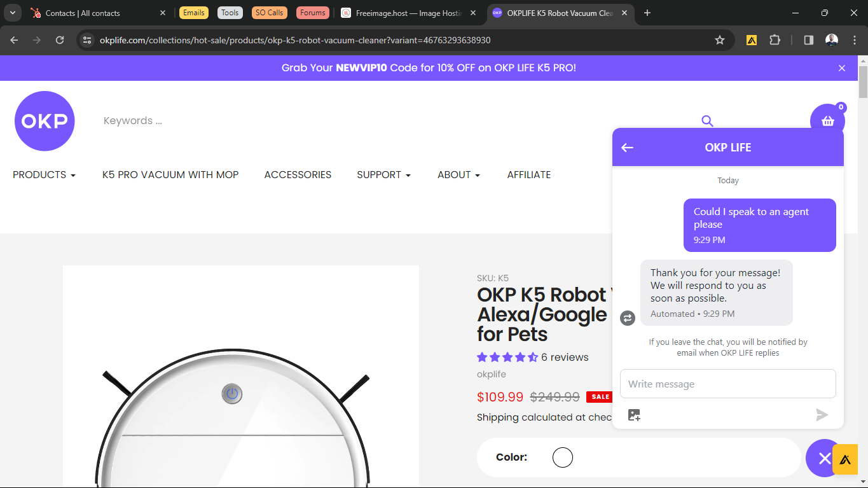View site information icon in address bar
Image resolution: width=868 pixels, height=488 pixels.
[87, 40]
